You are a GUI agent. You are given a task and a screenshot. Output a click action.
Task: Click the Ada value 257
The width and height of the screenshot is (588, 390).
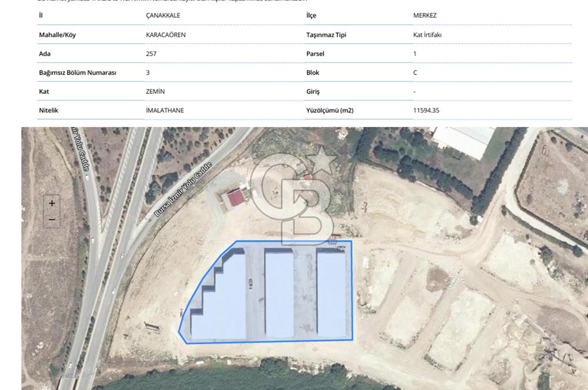point(151,53)
